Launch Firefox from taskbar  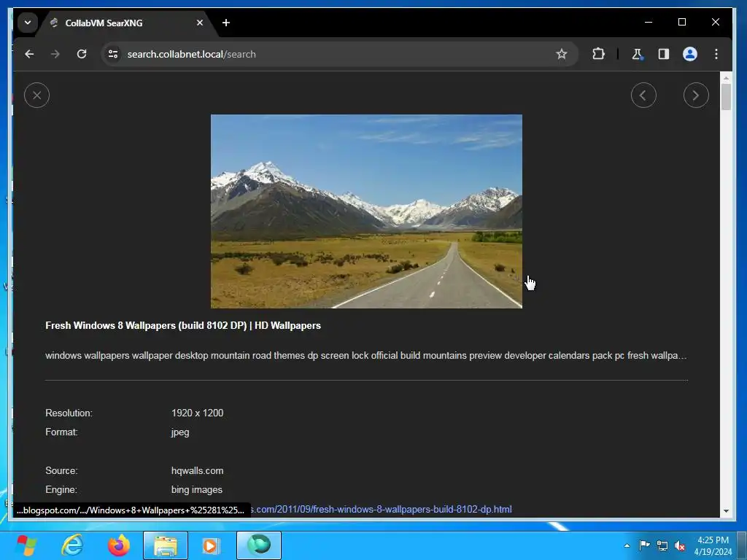click(x=119, y=545)
